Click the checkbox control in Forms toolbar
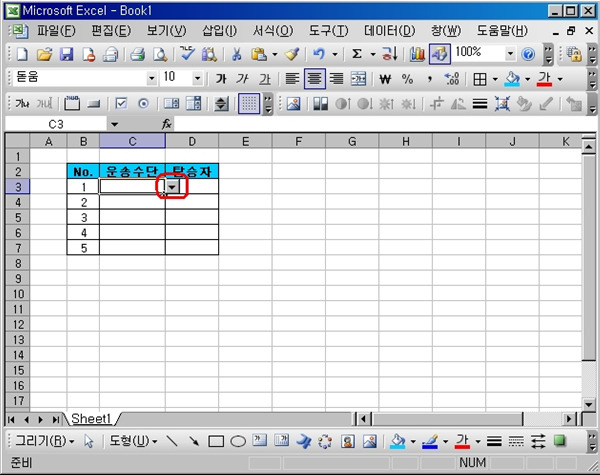The height and width of the screenshot is (475, 600). click(121, 103)
